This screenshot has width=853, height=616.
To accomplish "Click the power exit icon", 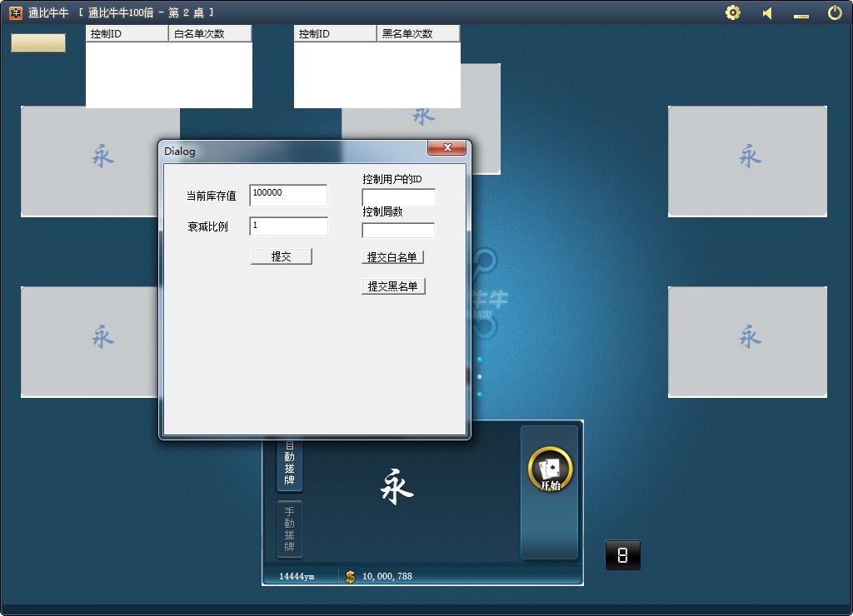I will 835,12.
